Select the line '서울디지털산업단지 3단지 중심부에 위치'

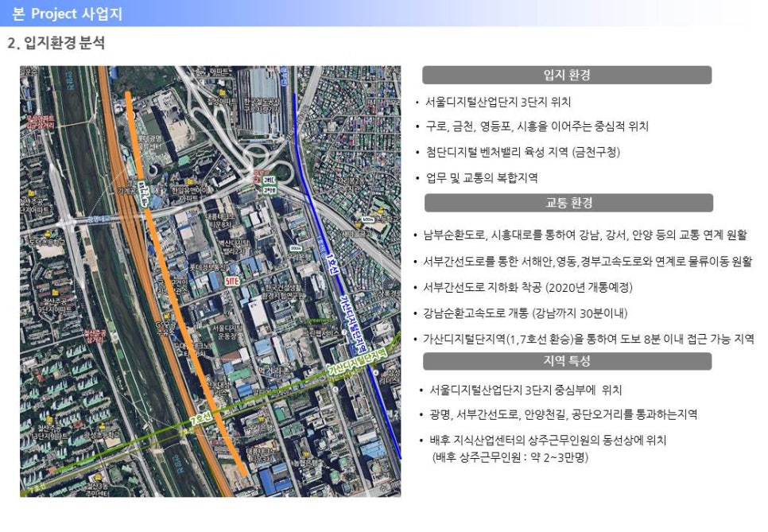point(526,390)
